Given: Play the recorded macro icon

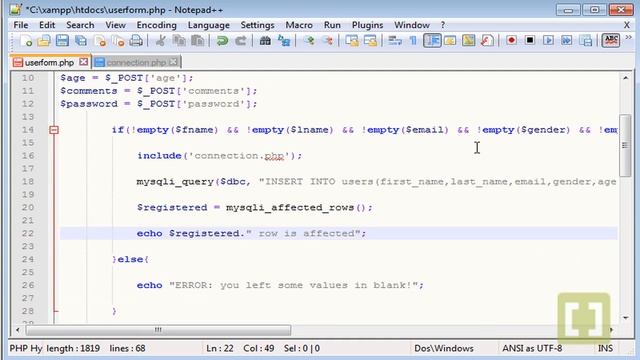Looking at the screenshot, I should pyautogui.click(x=548, y=41).
